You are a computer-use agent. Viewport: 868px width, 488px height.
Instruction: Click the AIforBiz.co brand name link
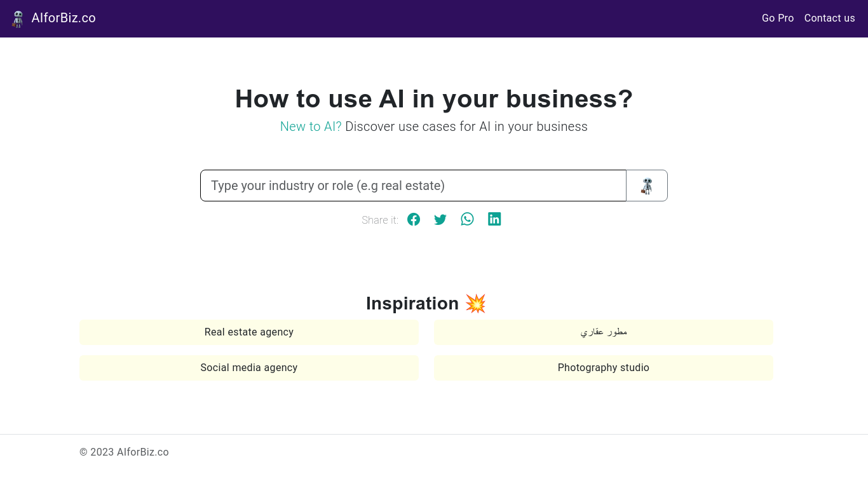[65, 18]
